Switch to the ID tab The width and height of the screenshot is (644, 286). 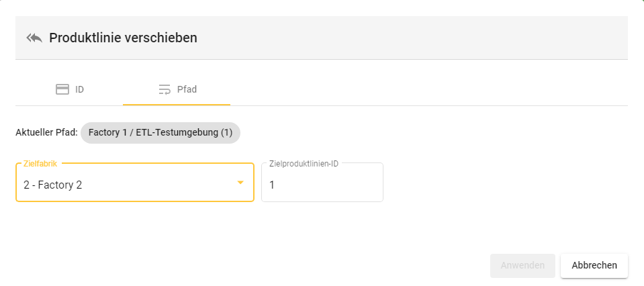pos(69,89)
